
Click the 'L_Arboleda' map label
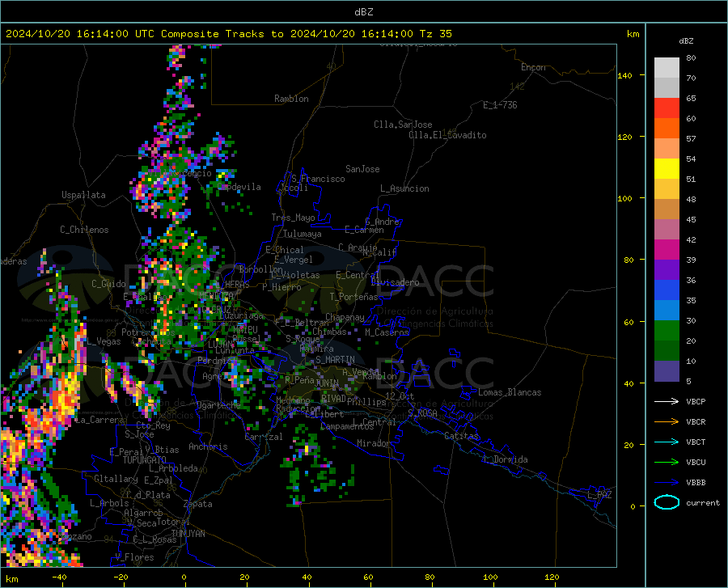(x=173, y=468)
